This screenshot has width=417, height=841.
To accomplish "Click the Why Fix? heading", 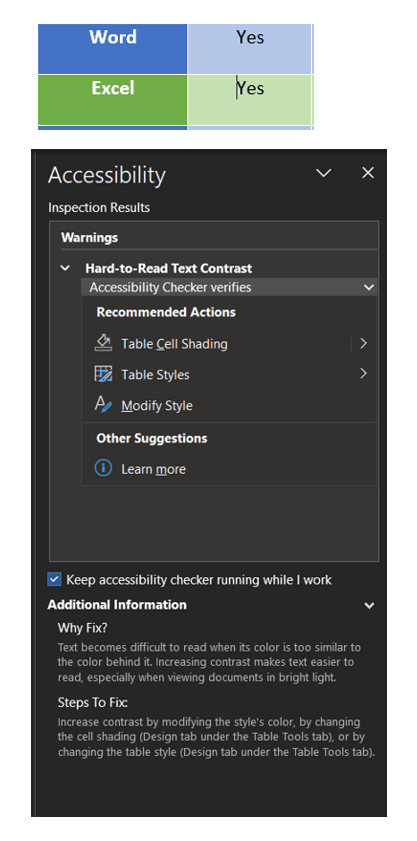I will [x=83, y=628].
